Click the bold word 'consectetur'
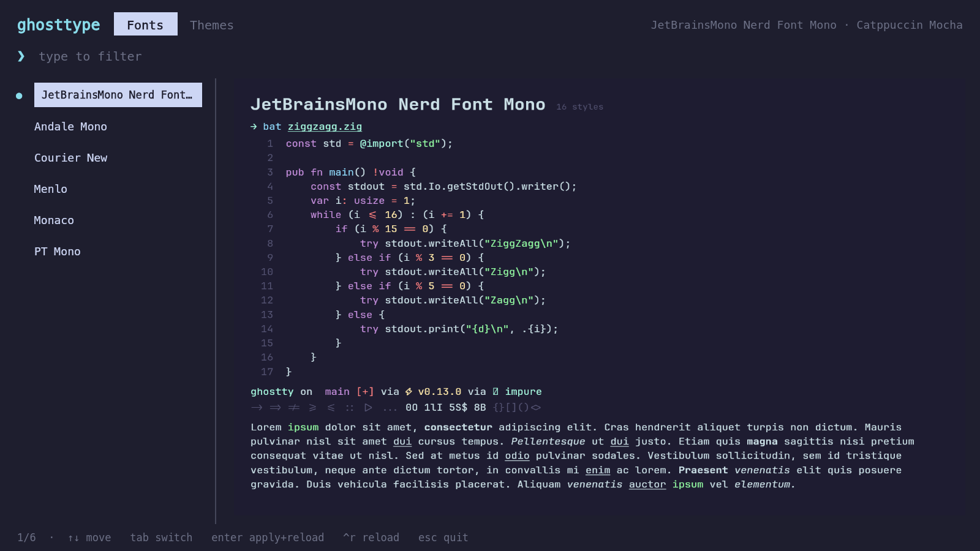This screenshot has width=980, height=551. [458, 427]
